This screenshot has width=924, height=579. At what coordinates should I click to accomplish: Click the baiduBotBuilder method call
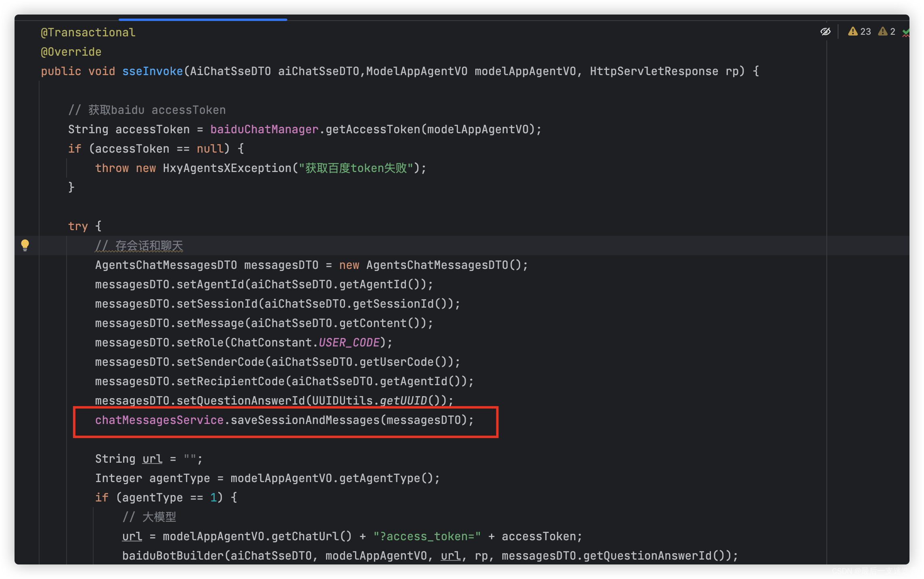[x=173, y=556]
